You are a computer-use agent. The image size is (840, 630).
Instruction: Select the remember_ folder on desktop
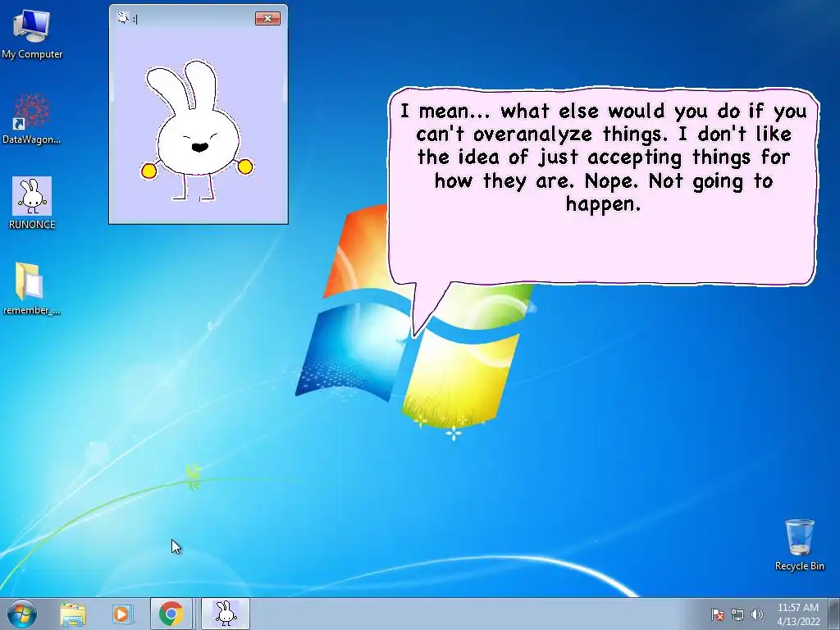point(32,288)
